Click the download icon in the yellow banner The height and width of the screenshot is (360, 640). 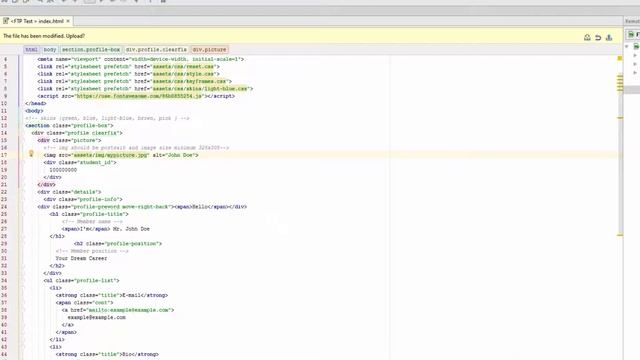tap(609, 38)
